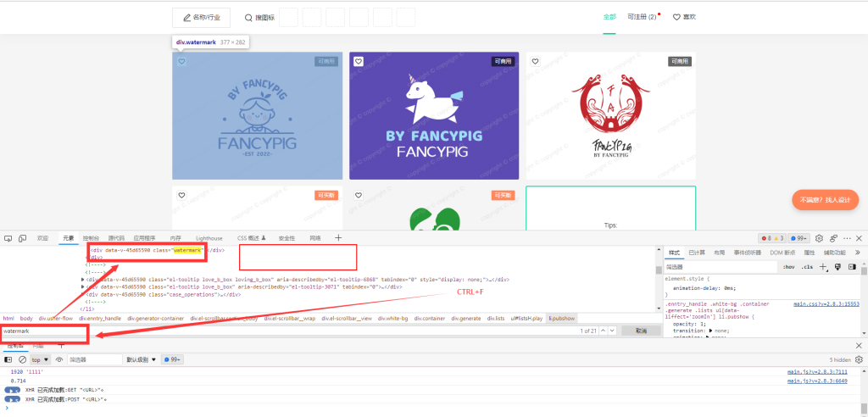Open the 默认级别 log level dropdown
Viewport: 868px width, 417px height.
142,359
